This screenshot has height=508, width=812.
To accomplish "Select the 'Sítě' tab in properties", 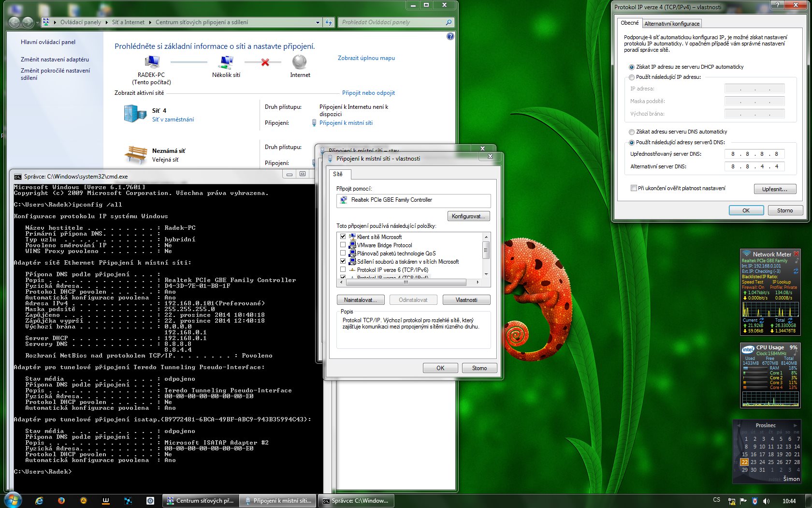I will tap(338, 174).
